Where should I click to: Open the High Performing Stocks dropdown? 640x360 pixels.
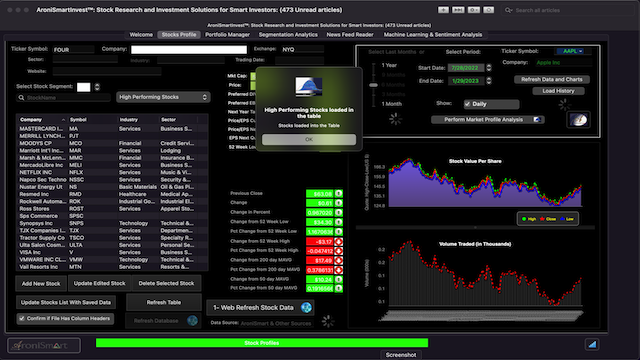pos(163,97)
